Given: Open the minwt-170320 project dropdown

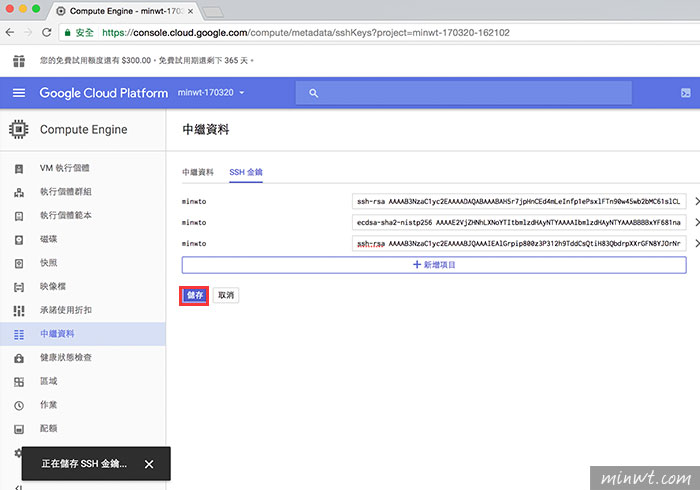Looking at the screenshot, I should 211,93.
